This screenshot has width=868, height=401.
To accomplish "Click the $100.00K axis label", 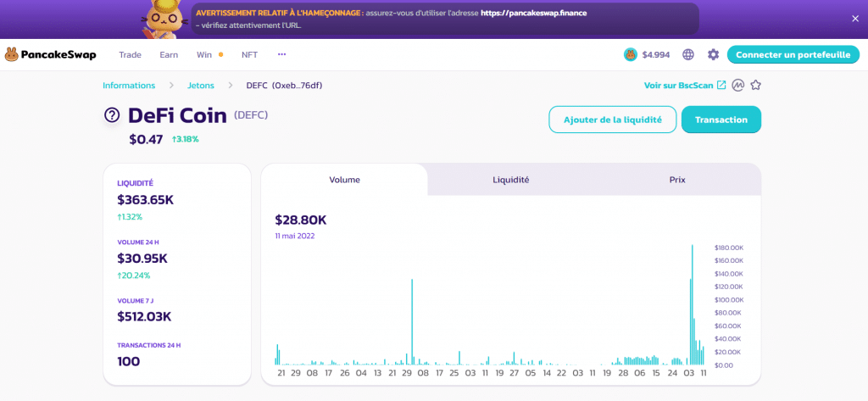I will point(729,299).
